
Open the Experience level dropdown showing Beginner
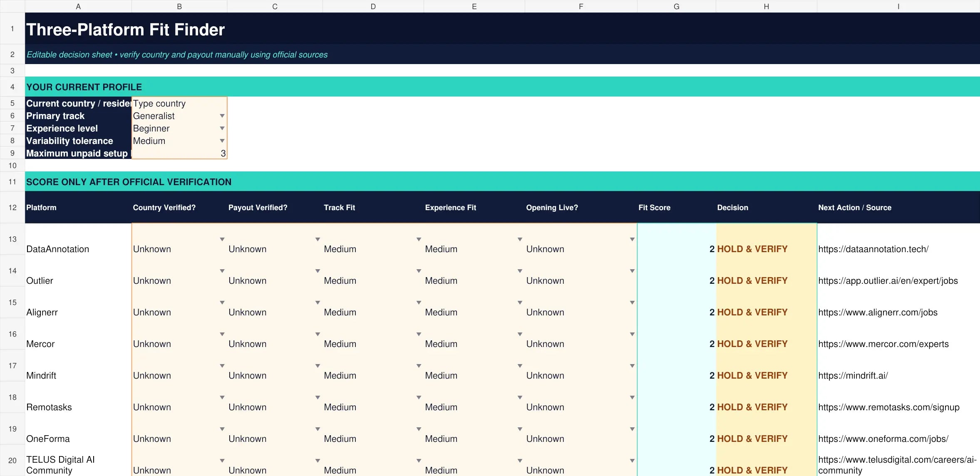click(222, 128)
